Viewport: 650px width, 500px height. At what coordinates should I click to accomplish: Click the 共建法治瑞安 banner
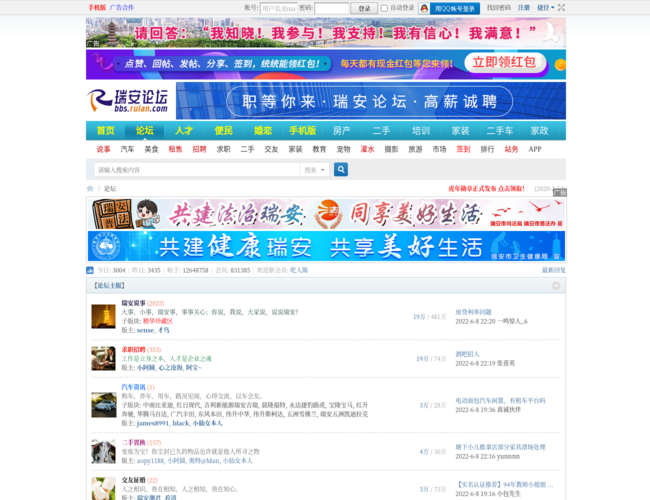326,214
